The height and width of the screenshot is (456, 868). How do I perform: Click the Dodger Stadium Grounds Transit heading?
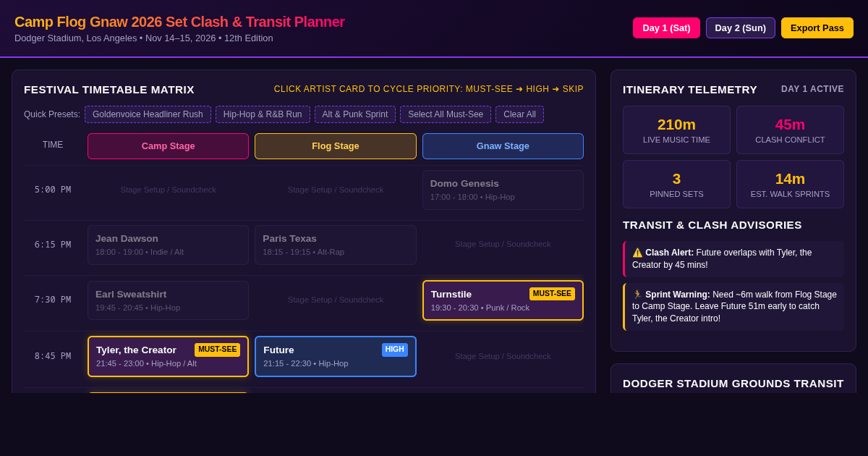733,383
